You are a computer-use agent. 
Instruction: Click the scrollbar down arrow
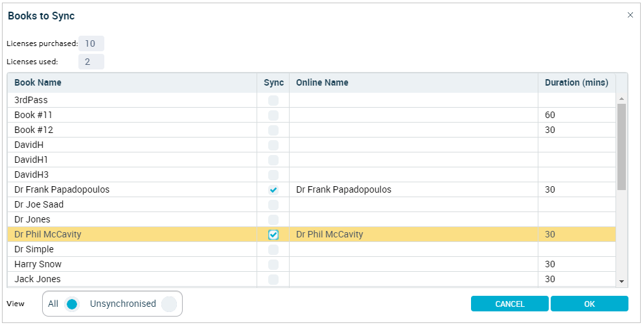pos(621,282)
